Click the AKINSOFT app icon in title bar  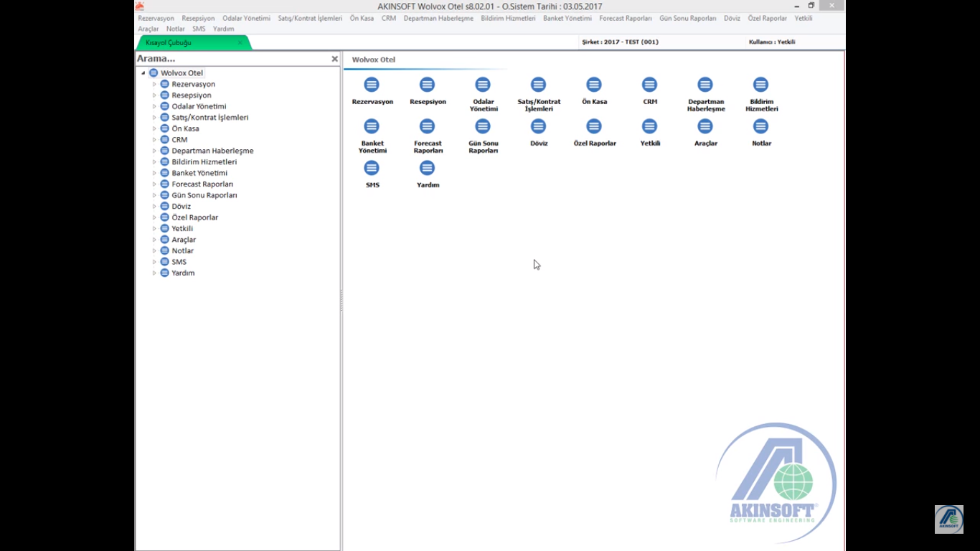coord(140,6)
